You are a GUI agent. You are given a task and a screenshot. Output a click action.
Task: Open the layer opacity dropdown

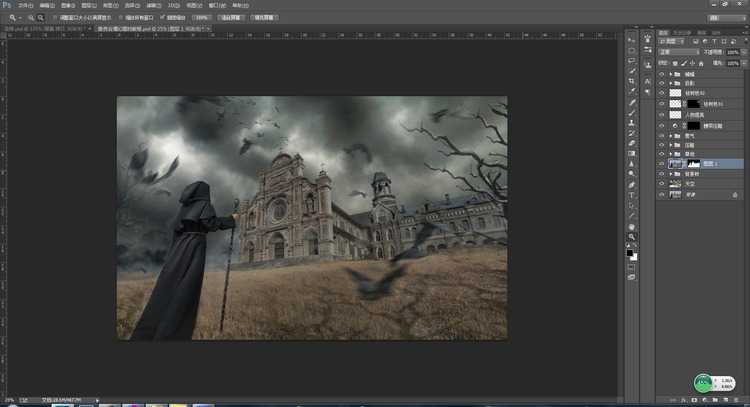pos(732,52)
